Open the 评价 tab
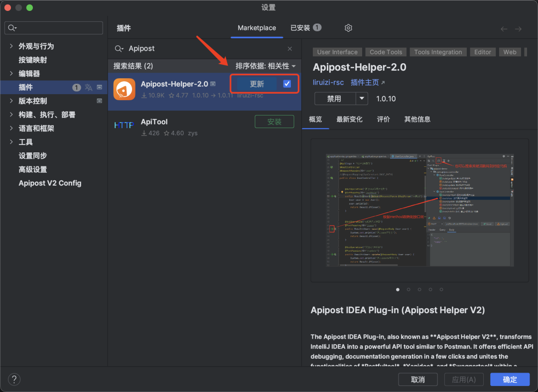This screenshot has height=392, width=538. 383,120
